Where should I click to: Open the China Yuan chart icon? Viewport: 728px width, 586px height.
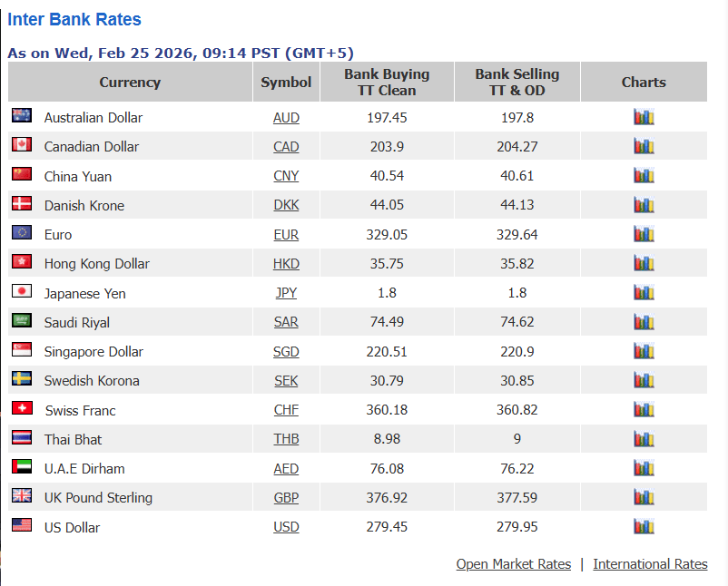(644, 175)
